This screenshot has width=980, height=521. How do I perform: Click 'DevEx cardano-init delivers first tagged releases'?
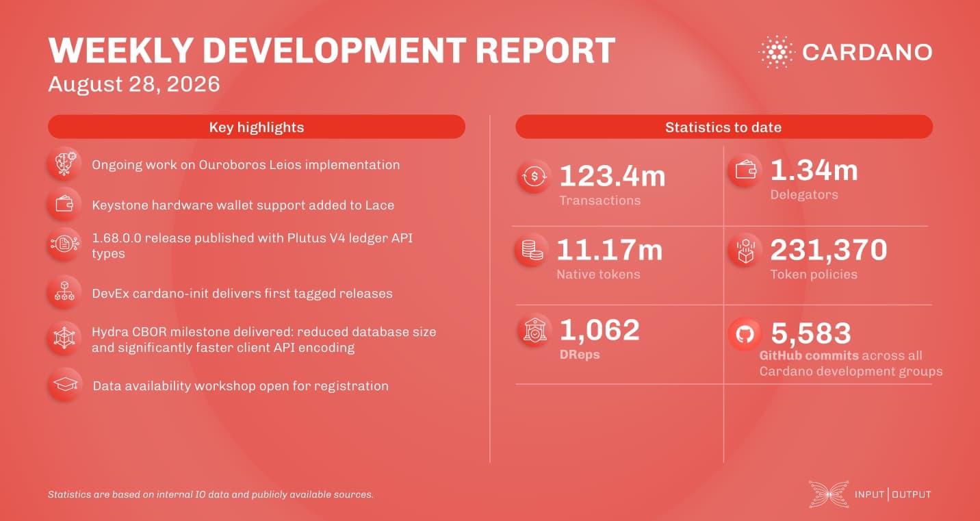(x=242, y=293)
